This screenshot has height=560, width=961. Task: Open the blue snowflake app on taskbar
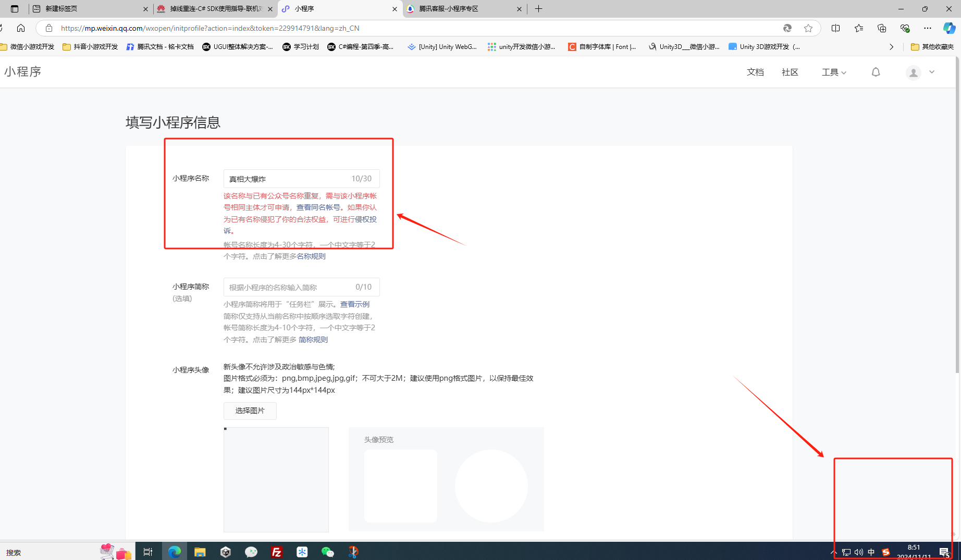pyautogui.click(x=302, y=552)
